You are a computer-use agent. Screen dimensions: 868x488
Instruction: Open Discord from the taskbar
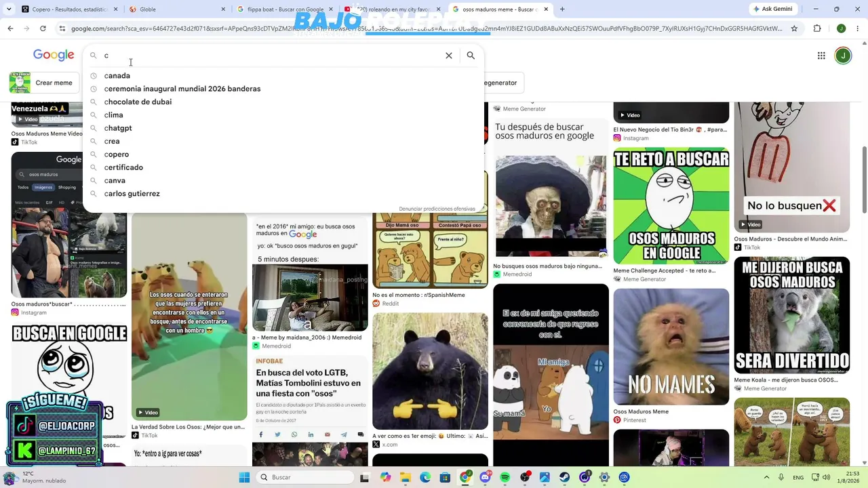point(485,477)
